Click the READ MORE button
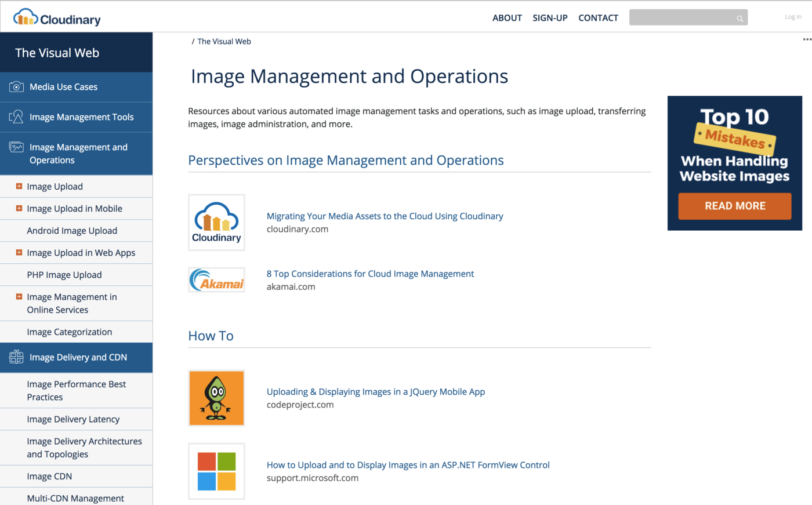Image resolution: width=812 pixels, height=505 pixels. (x=735, y=206)
